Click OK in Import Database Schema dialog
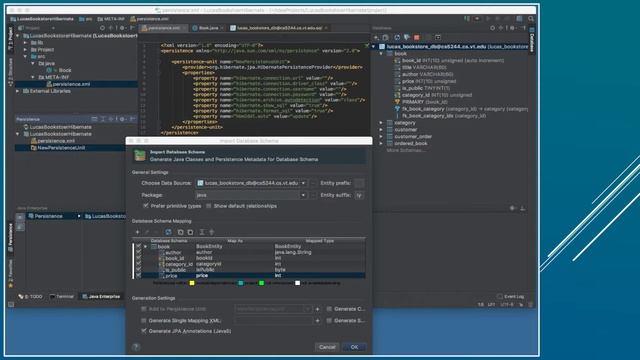 [354, 347]
